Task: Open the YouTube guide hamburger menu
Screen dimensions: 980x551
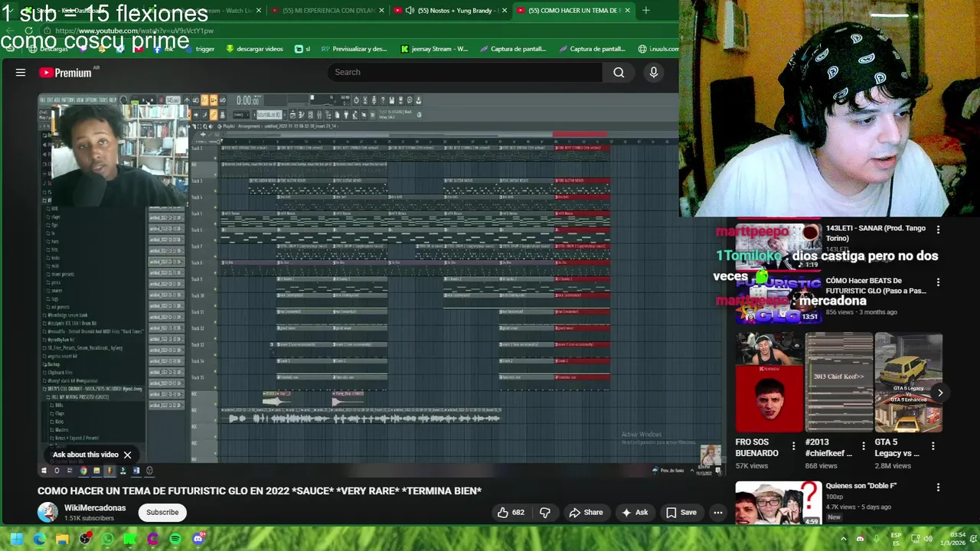Action: click(x=21, y=73)
